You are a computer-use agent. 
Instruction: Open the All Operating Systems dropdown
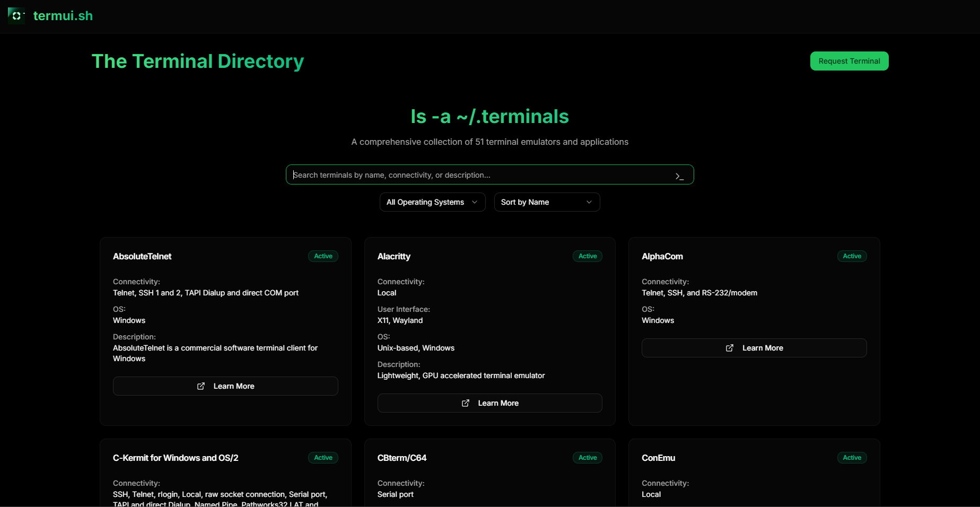point(432,202)
